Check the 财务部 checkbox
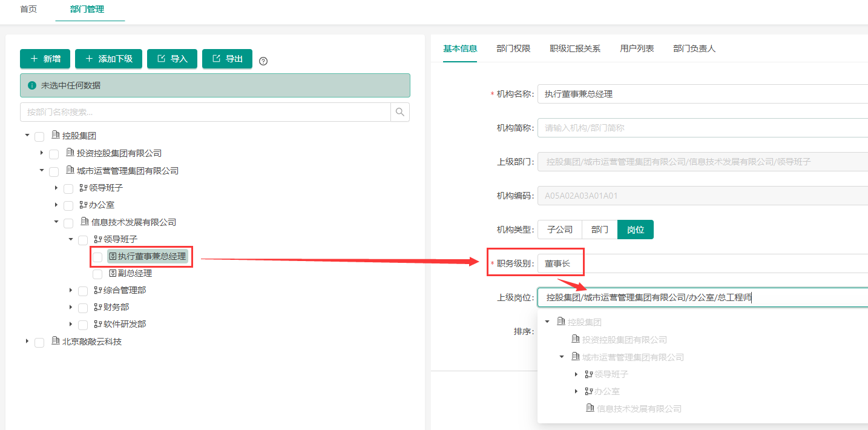868x430 pixels. tap(83, 308)
